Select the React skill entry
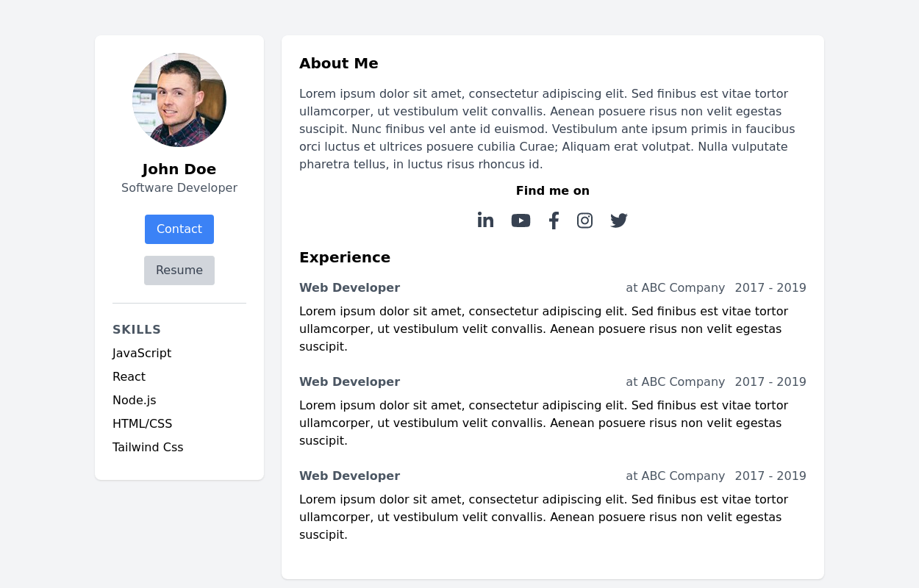The image size is (919, 588). click(x=129, y=377)
